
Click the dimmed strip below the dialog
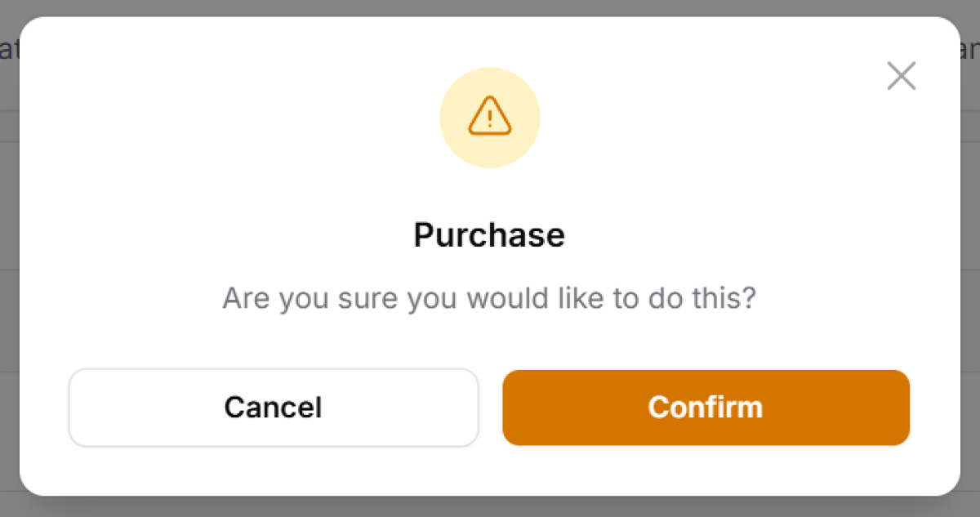click(490, 507)
